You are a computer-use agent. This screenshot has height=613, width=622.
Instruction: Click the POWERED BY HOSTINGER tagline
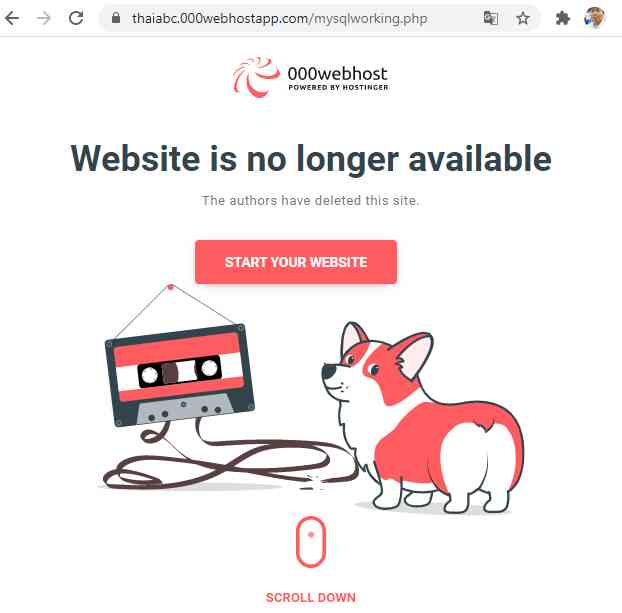pos(338,87)
